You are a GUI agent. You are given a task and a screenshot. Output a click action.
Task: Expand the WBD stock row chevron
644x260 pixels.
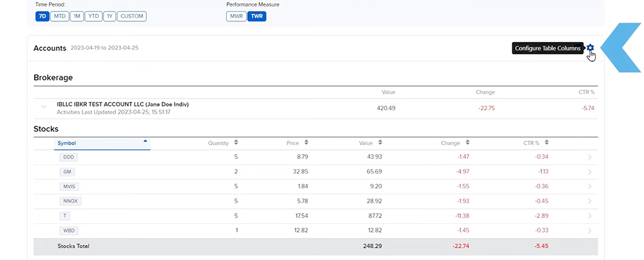590,230
